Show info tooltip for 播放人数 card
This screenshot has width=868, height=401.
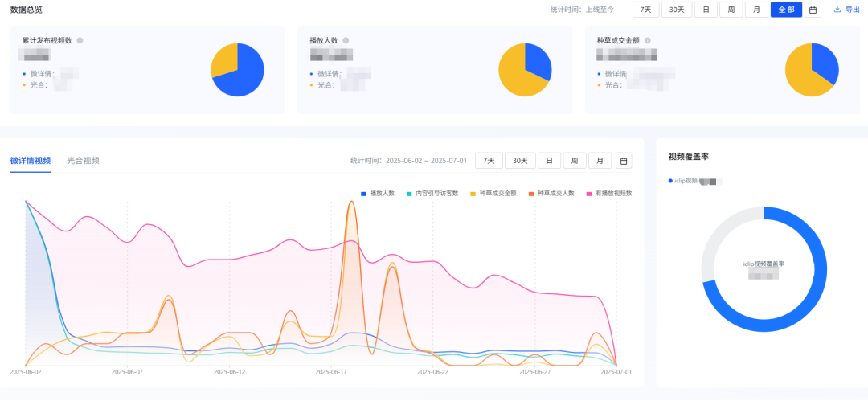pos(346,40)
